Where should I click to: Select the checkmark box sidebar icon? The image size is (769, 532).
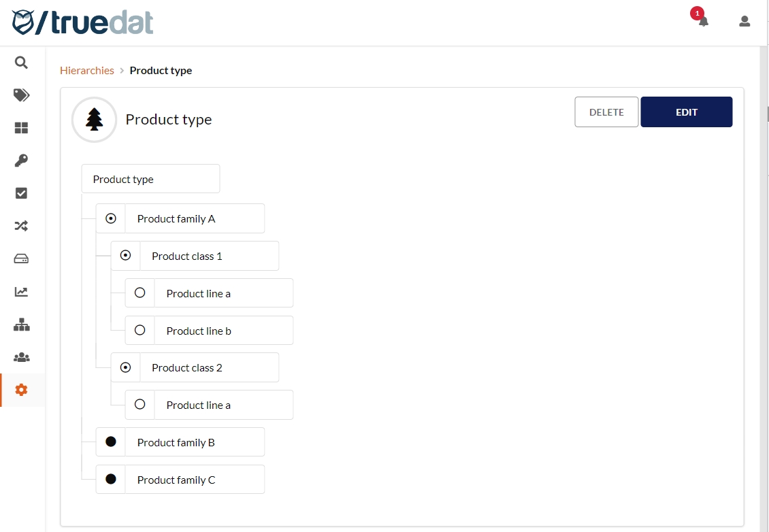click(x=21, y=193)
